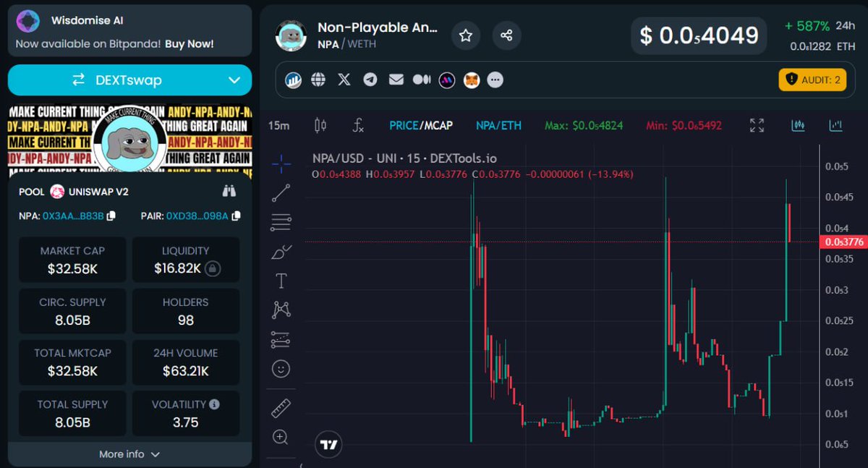868x468 pixels.
Task: Click the TOTAL MKTCAP $32.58K card
Action: pyautogui.click(x=72, y=362)
